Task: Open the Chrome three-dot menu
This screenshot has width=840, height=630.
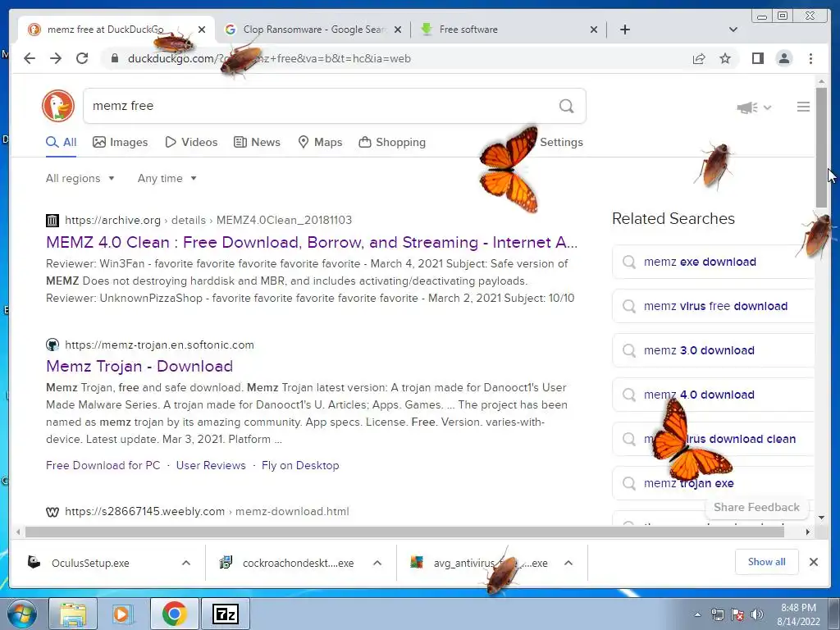Action: pos(810,58)
